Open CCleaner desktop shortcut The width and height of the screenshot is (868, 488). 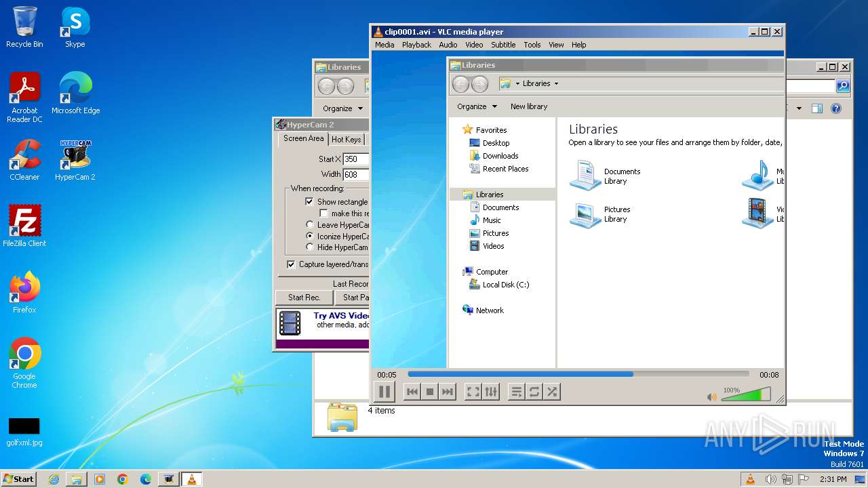coord(24,160)
